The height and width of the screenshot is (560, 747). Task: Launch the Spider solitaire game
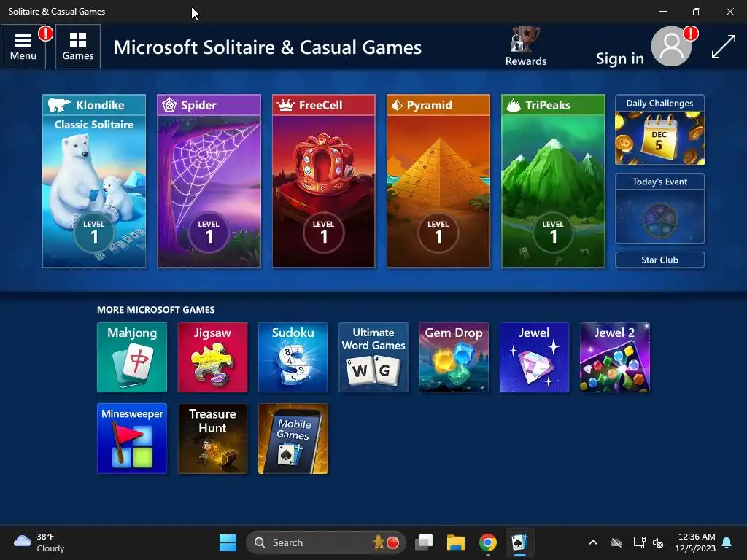pos(209,181)
